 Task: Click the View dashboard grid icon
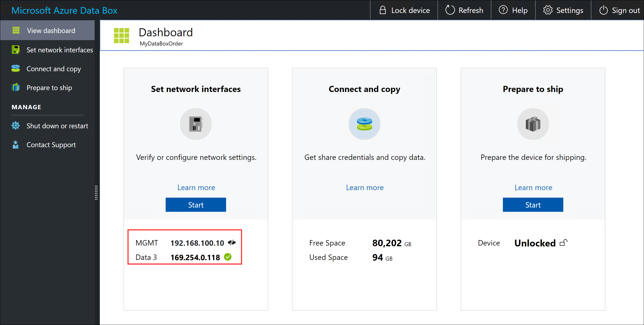point(16,30)
